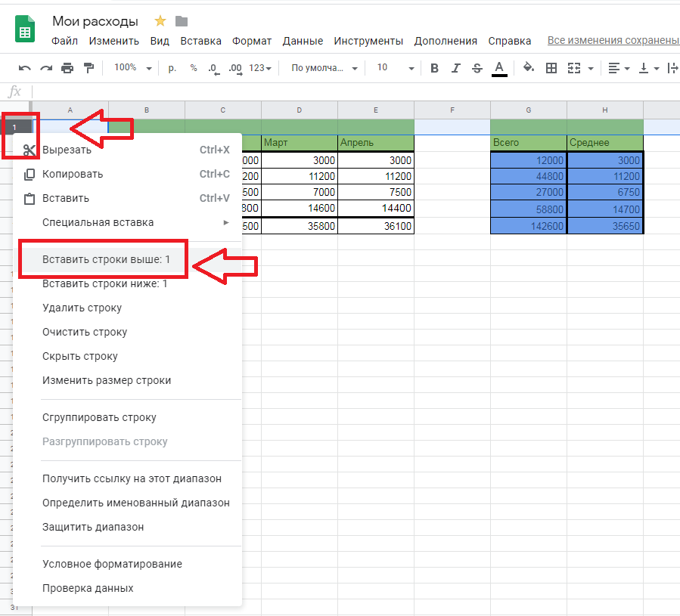
Task: Select Удалить строку
Action: click(x=128, y=308)
